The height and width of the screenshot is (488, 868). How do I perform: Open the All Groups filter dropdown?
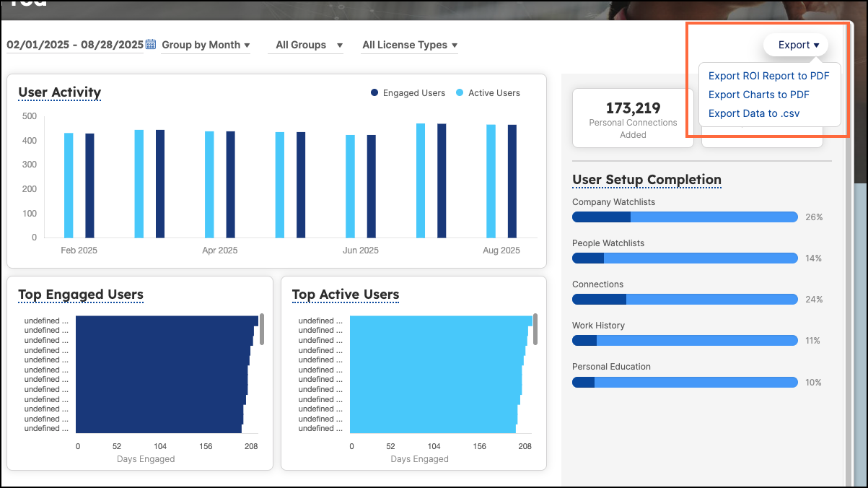306,45
